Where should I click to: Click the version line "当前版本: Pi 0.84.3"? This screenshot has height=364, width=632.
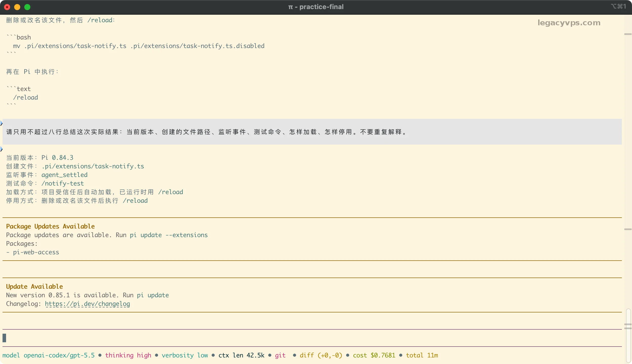point(40,157)
